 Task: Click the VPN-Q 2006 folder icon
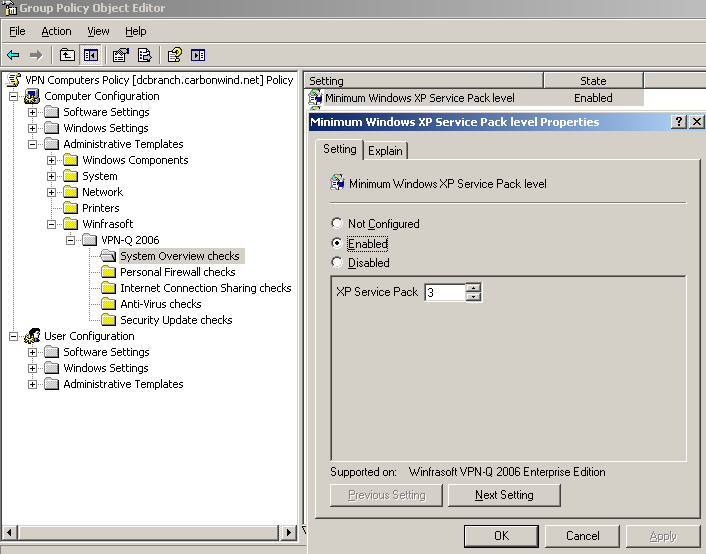(x=90, y=240)
